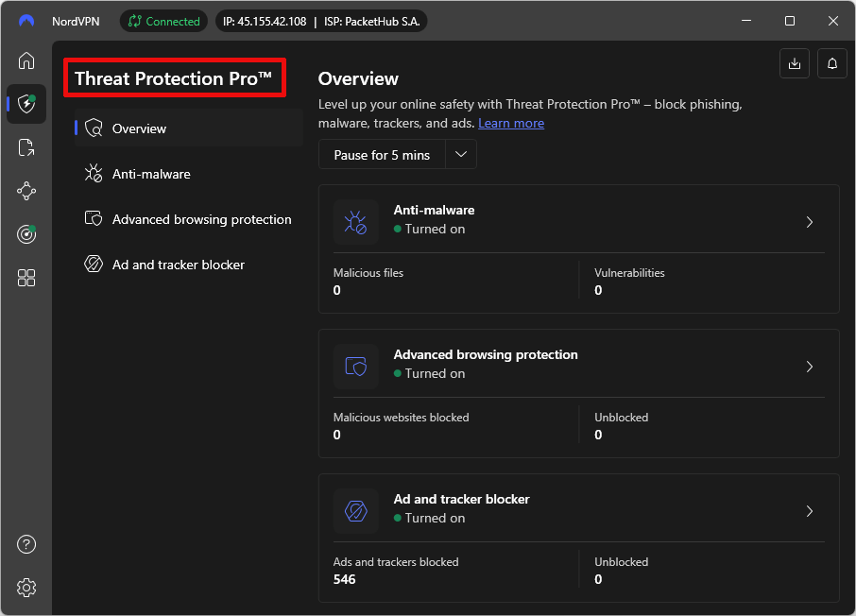Viewport: 856px width, 616px height.
Task: Open the downloads icon at top right
Action: 794,63
